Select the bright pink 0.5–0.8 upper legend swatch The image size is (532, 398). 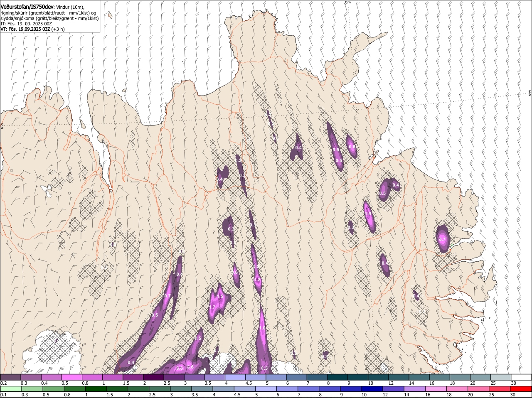click(x=72, y=377)
